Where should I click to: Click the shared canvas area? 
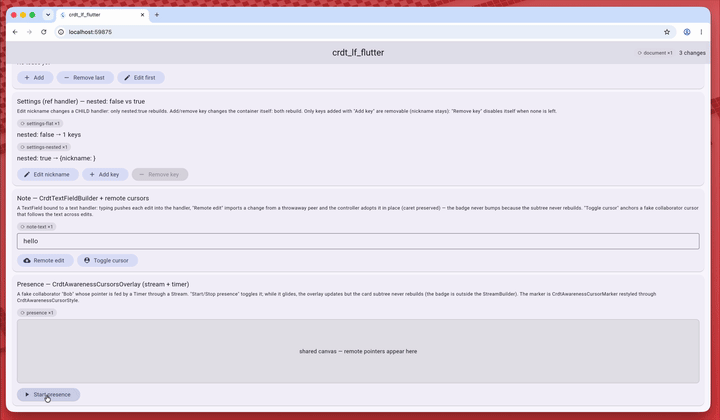[358, 351]
